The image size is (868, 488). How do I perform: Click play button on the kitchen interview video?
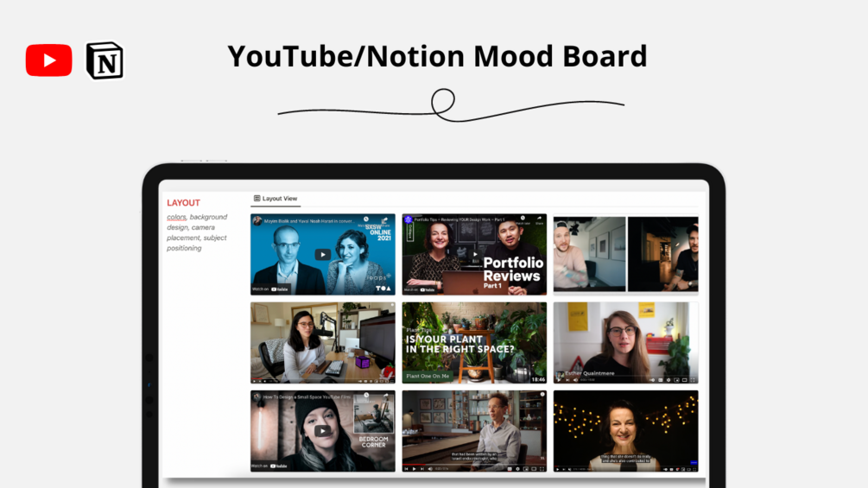414,469
